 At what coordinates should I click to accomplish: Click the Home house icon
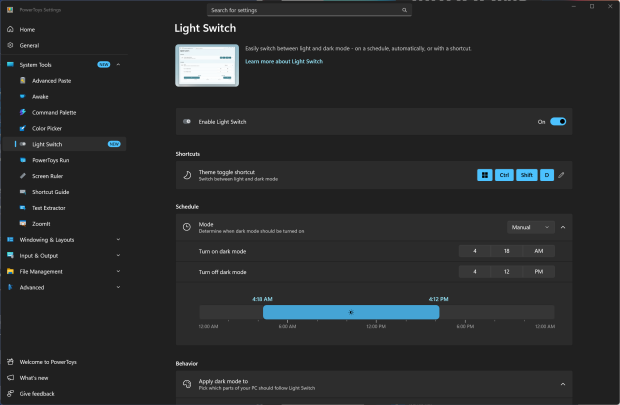pyautogui.click(x=10, y=29)
